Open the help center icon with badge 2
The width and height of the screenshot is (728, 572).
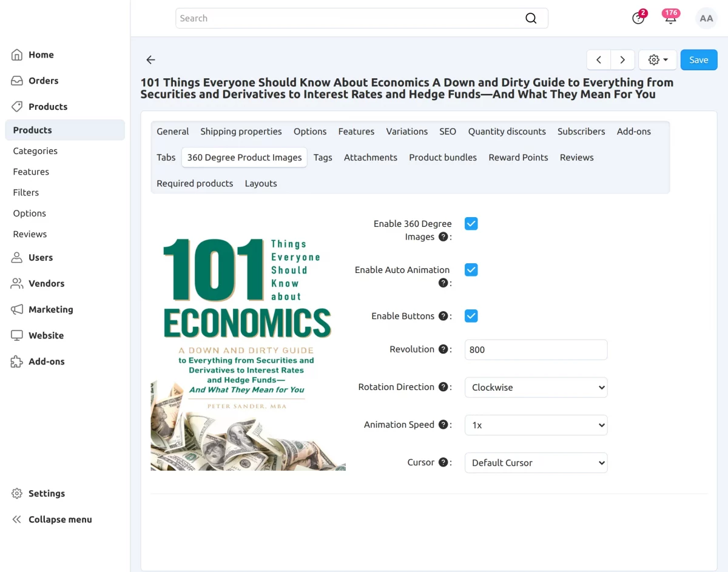tap(638, 18)
